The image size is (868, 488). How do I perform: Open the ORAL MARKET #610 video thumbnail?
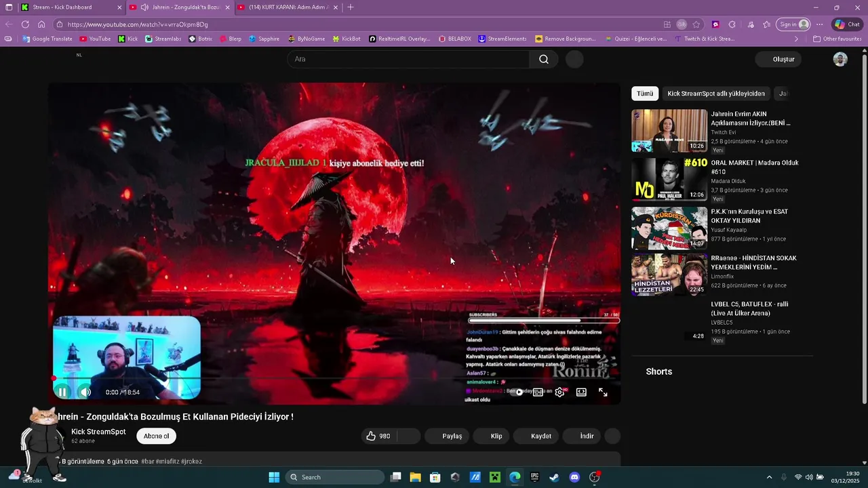tap(669, 180)
